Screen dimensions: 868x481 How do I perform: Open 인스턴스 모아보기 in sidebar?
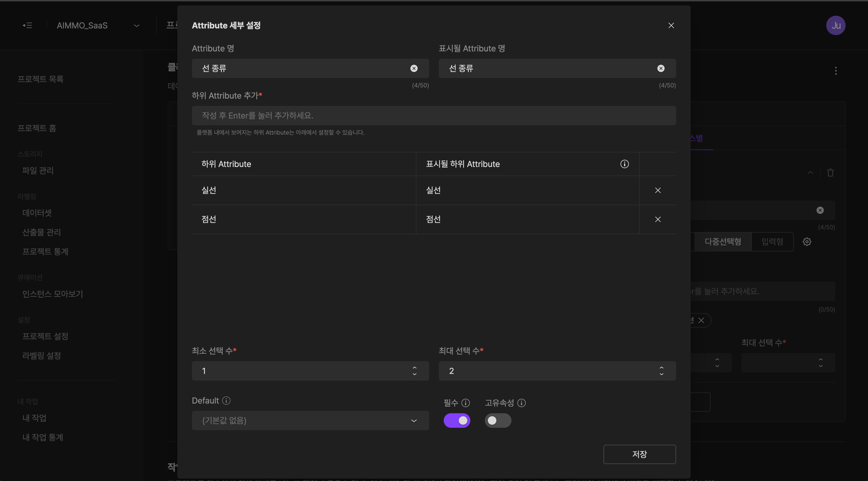pyautogui.click(x=53, y=294)
